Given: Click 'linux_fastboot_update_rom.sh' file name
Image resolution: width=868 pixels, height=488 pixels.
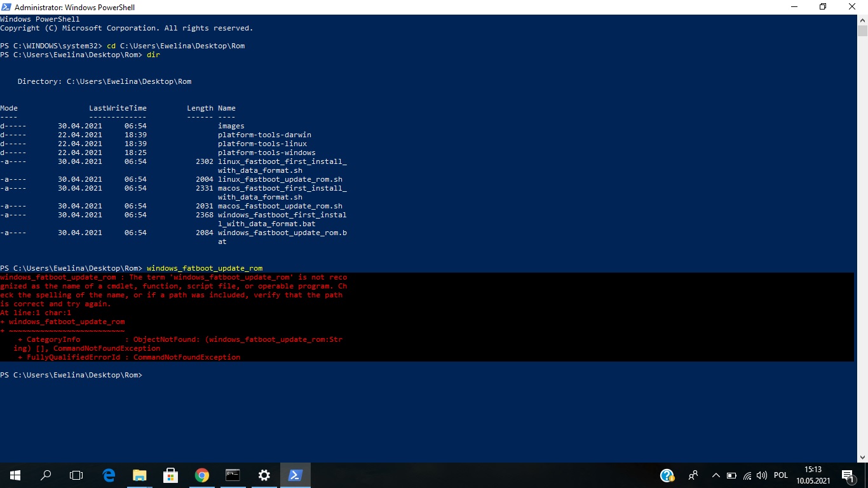Looking at the screenshot, I should (x=280, y=179).
